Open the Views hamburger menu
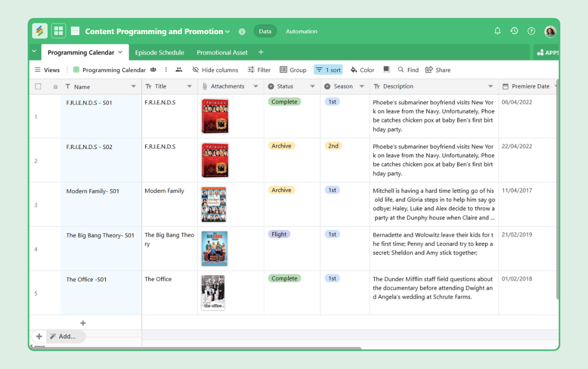The width and height of the screenshot is (588, 369). tap(37, 70)
